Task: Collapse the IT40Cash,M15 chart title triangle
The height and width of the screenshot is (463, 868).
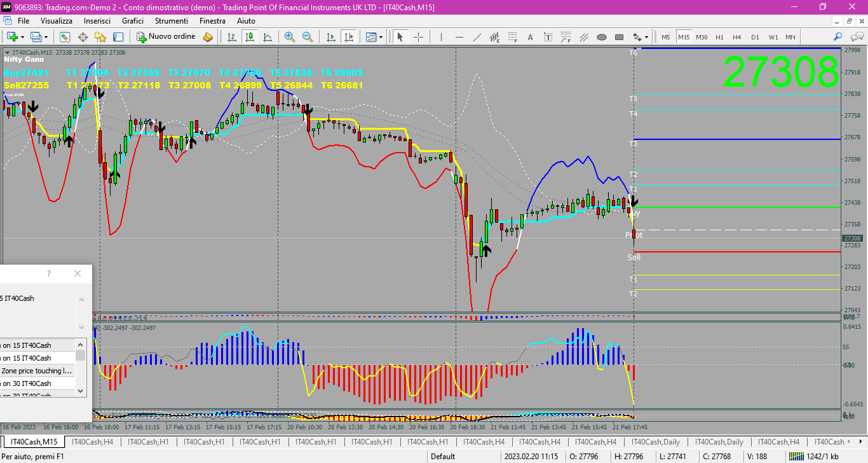Action: (8, 53)
